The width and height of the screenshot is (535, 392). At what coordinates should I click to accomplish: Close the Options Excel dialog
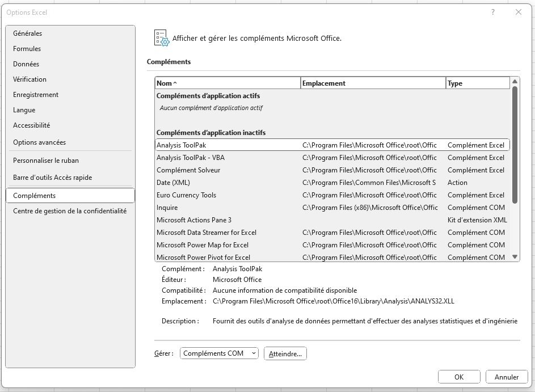519,12
